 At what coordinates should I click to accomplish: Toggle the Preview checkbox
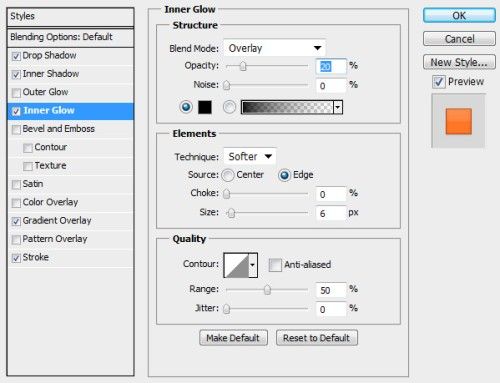438,82
